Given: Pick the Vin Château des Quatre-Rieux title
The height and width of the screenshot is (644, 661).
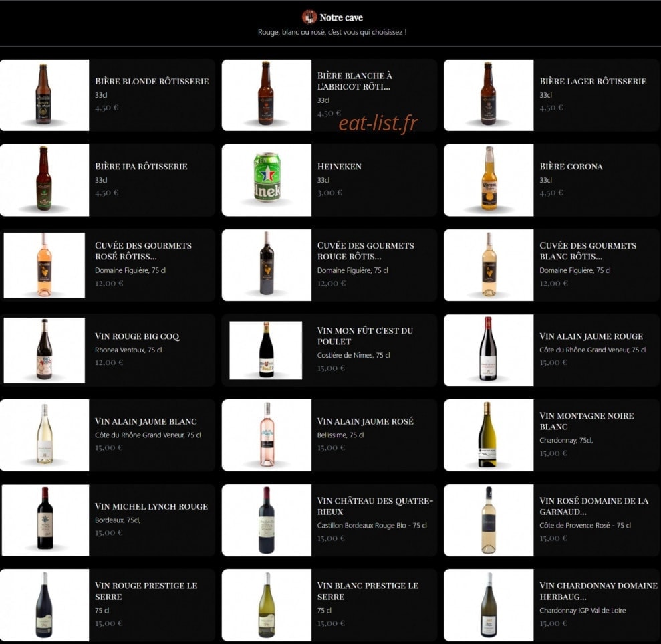Looking at the screenshot, I should pos(375,506).
